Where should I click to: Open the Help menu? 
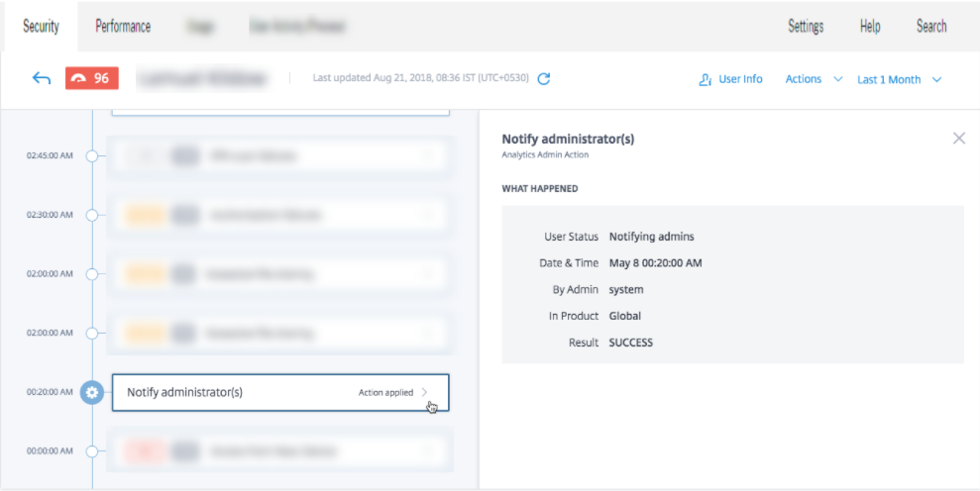[x=870, y=27]
